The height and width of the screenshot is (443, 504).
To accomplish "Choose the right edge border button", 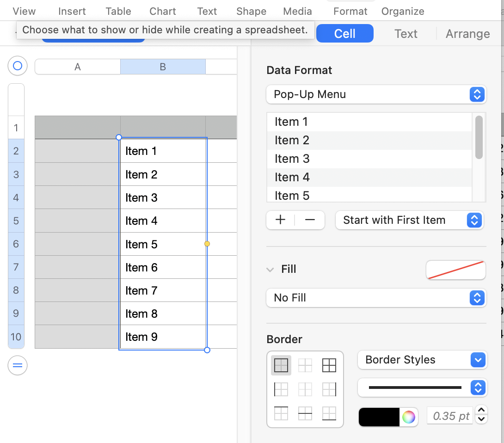I will point(329,389).
